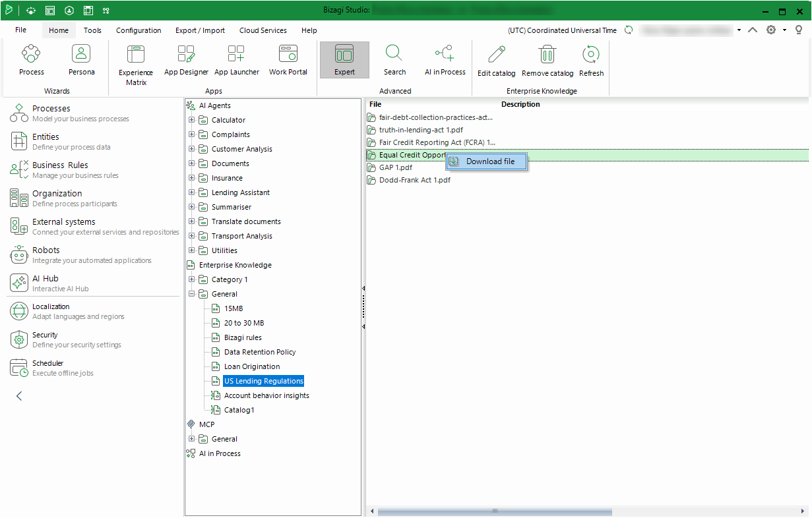
Task: Select the Home tab
Action: click(58, 30)
